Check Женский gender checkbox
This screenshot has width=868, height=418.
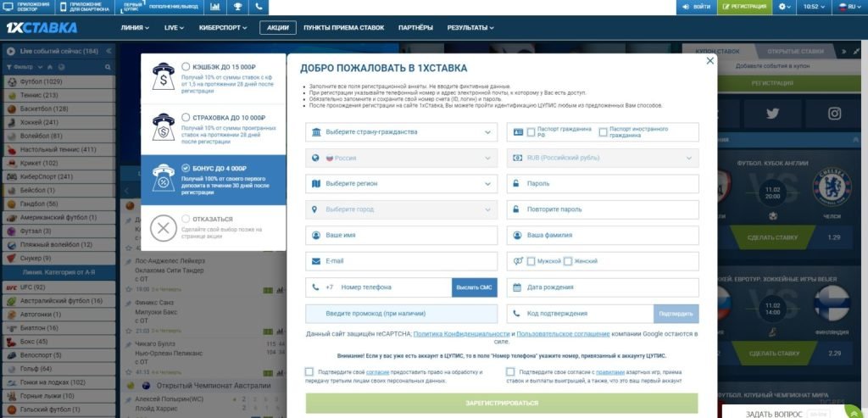point(567,261)
